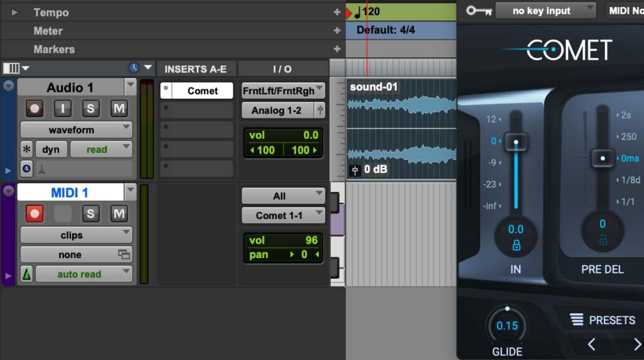
Task: Open the Analog 1-2 output selector
Action: click(277, 111)
